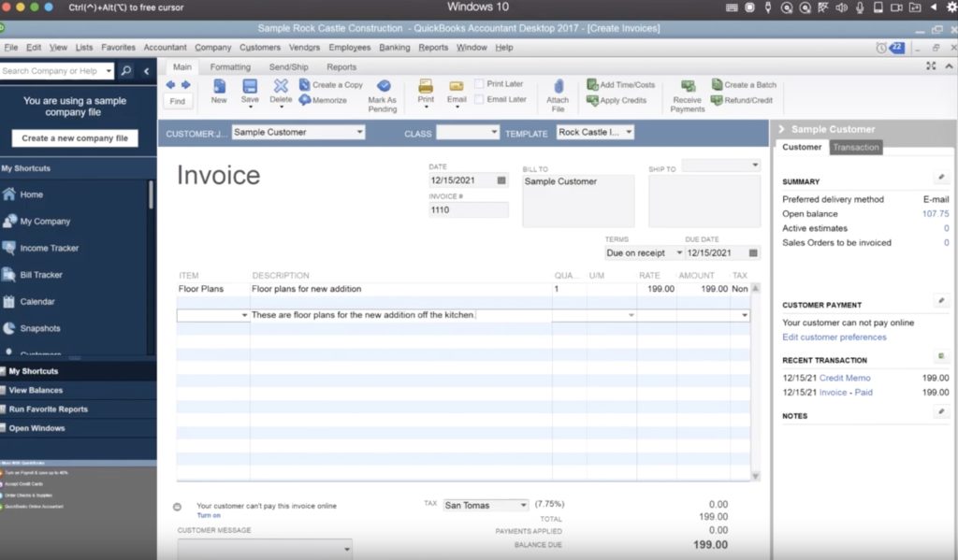Go to previous invoice with left arrow
This screenshot has height=560, width=958.
(x=170, y=84)
